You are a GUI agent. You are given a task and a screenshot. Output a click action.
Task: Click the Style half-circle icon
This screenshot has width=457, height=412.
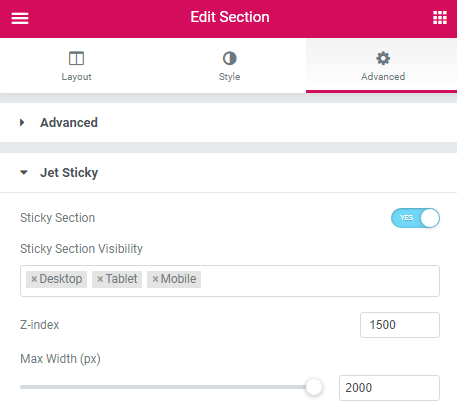tap(229, 58)
